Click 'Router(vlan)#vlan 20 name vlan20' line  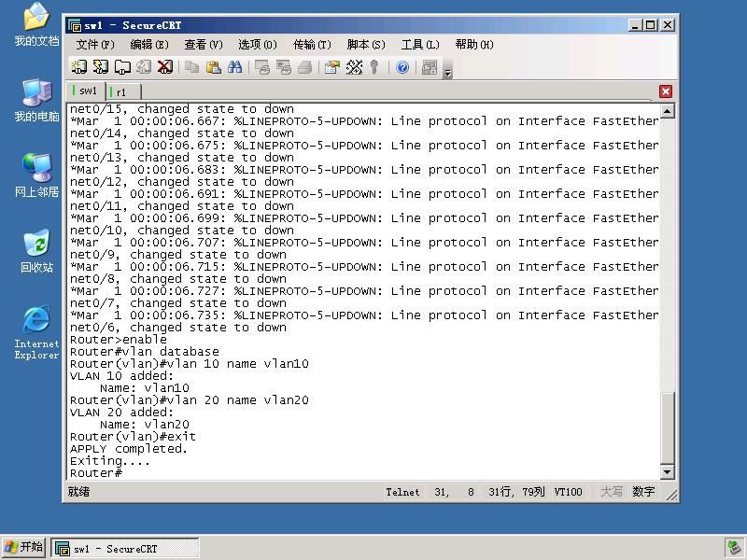190,400
